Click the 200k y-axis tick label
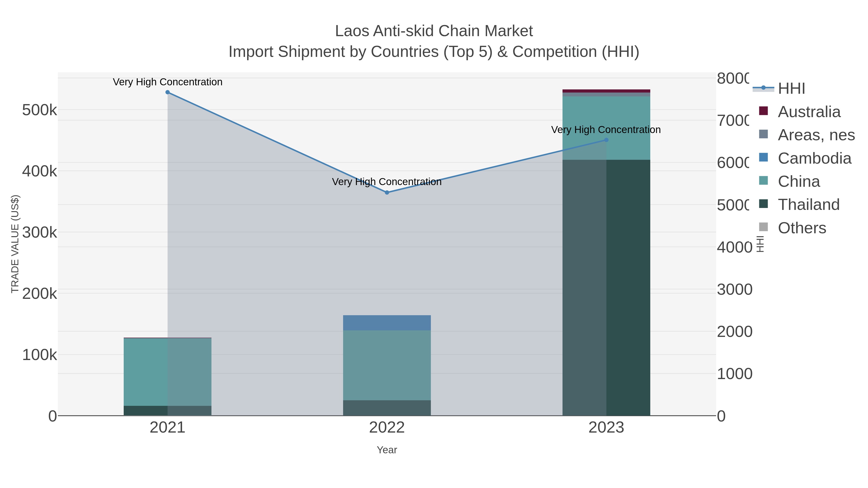 coord(40,294)
